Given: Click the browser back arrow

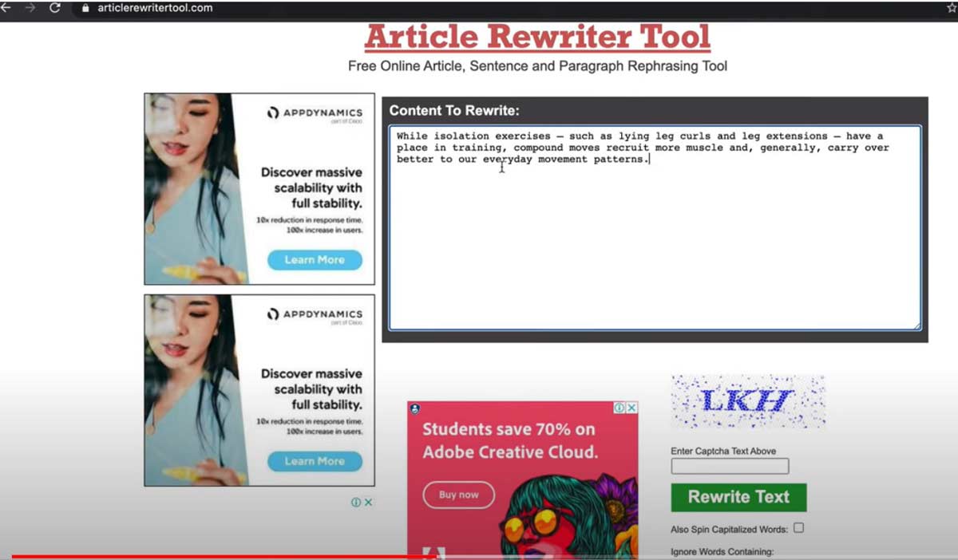Looking at the screenshot, I should click(x=5, y=8).
